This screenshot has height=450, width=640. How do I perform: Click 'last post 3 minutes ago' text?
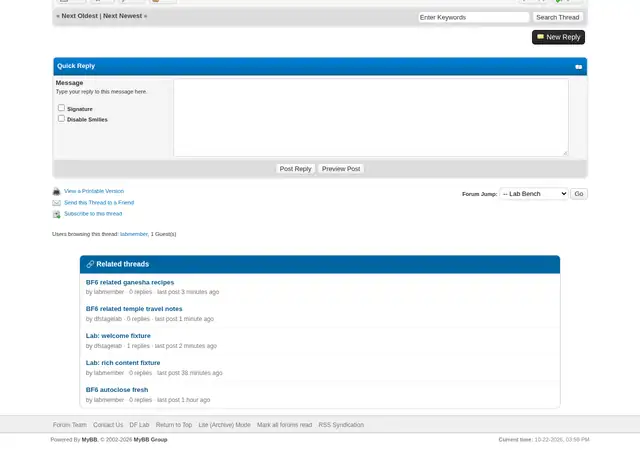coord(188,292)
